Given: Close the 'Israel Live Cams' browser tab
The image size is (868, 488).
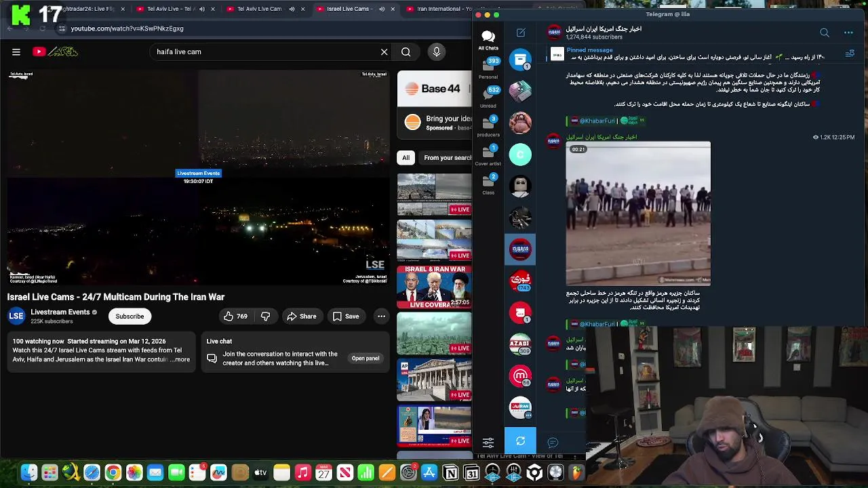Looking at the screenshot, I should [x=393, y=9].
